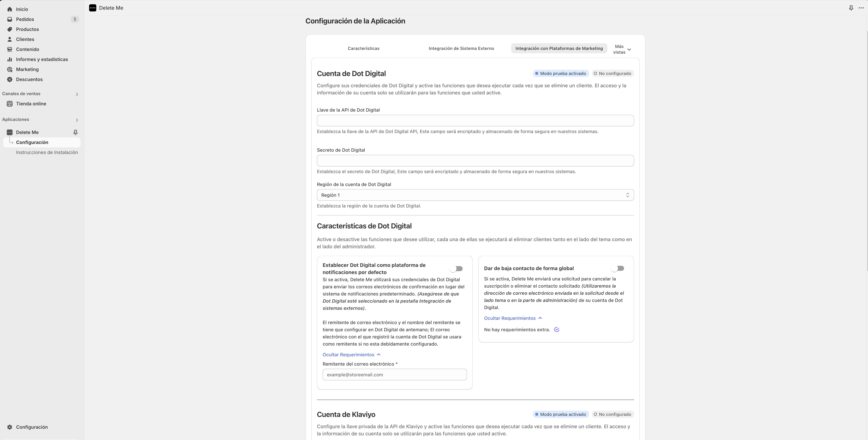Open Inicio in the sidebar

coord(22,9)
